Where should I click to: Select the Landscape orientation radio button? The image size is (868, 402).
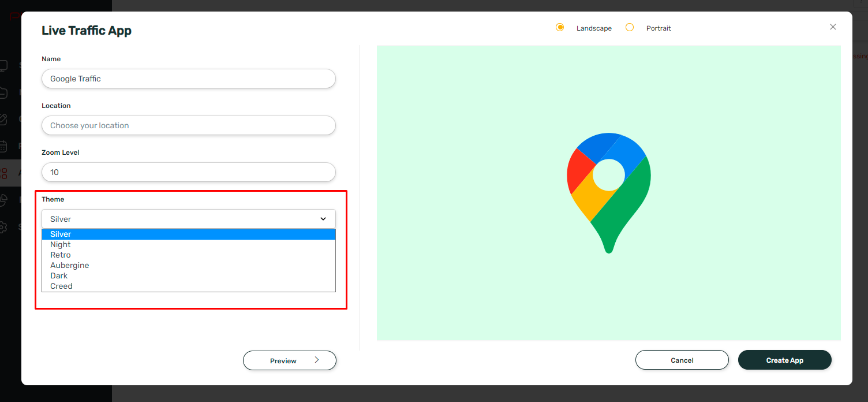click(560, 28)
